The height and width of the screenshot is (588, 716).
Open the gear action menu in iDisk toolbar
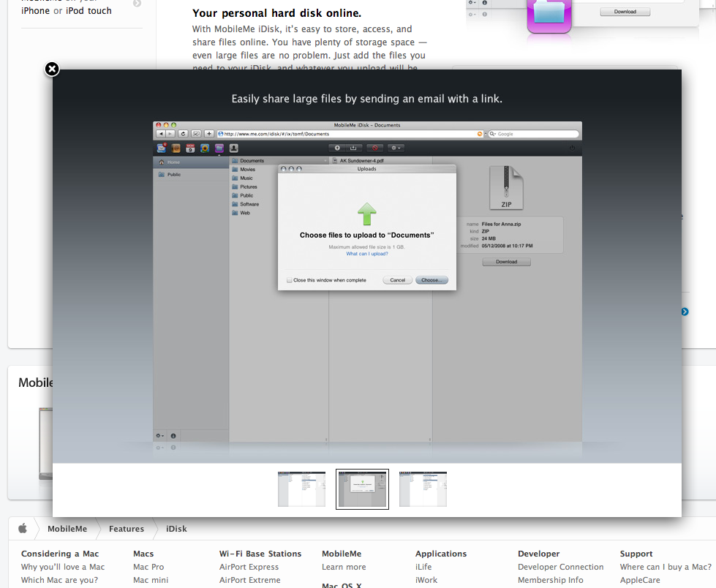pyautogui.click(x=396, y=148)
